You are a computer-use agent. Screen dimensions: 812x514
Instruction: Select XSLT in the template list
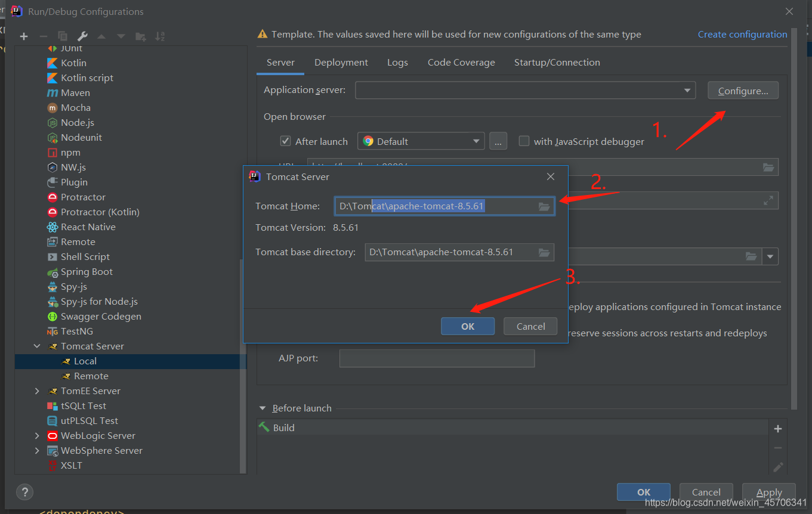pyautogui.click(x=72, y=465)
